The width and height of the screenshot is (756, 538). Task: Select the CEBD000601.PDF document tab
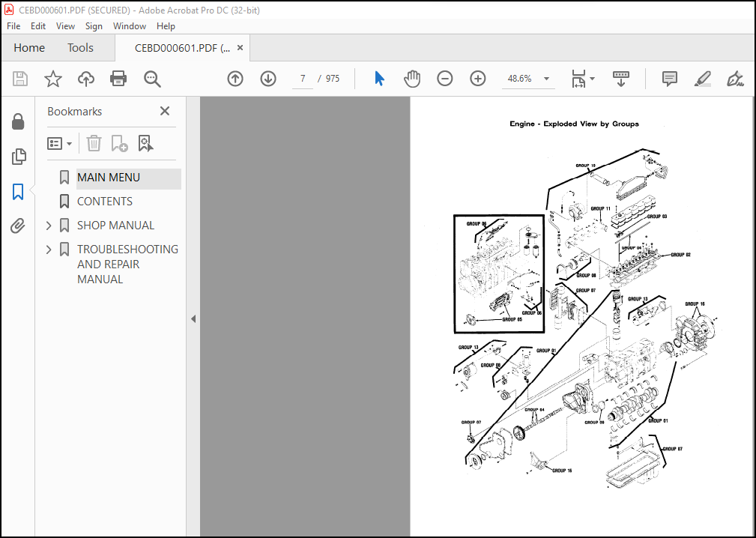click(x=182, y=48)
